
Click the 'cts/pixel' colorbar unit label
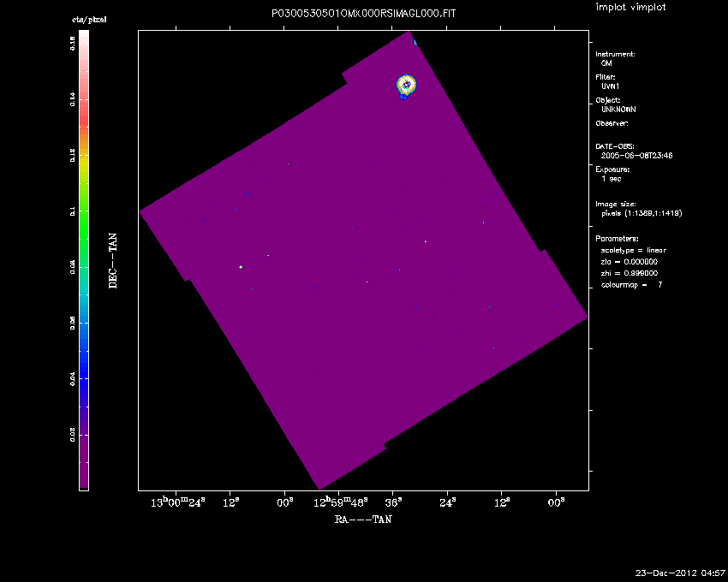click(89, 20)
